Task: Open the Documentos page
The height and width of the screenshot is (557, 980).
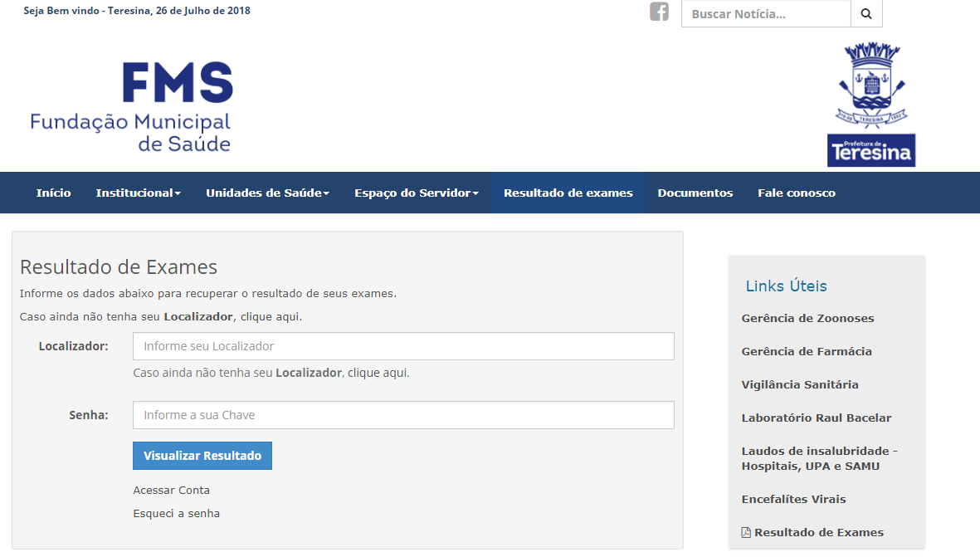Action: tap(695, 192)
